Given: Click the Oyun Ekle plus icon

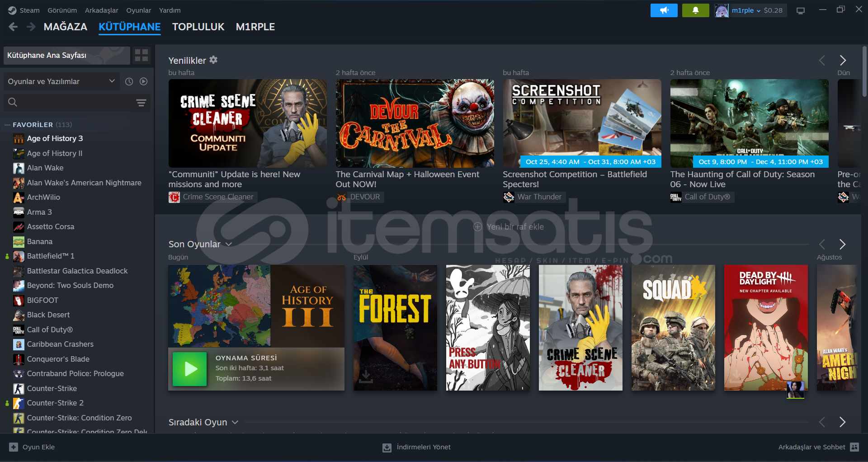Looking at the screenshot, I should tap(14, 447).
